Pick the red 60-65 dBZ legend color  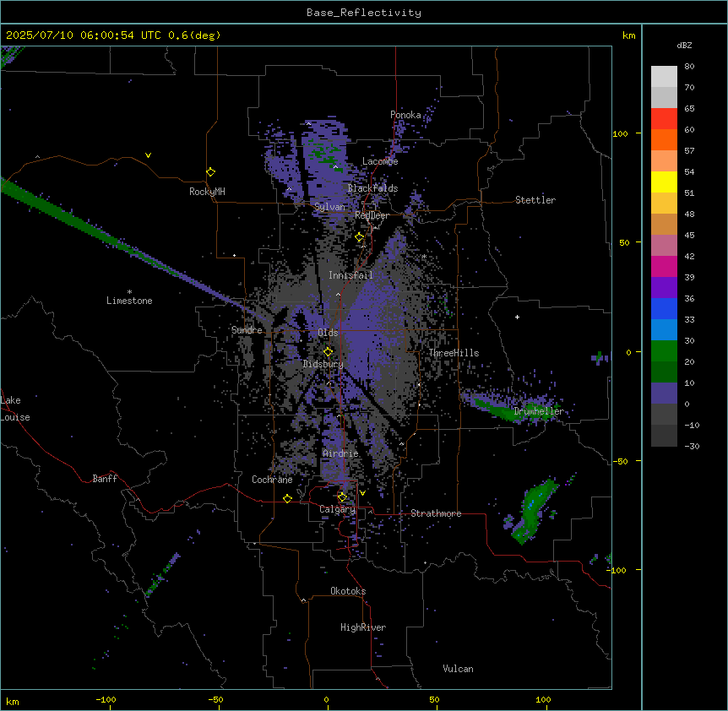tap(664, 119)
